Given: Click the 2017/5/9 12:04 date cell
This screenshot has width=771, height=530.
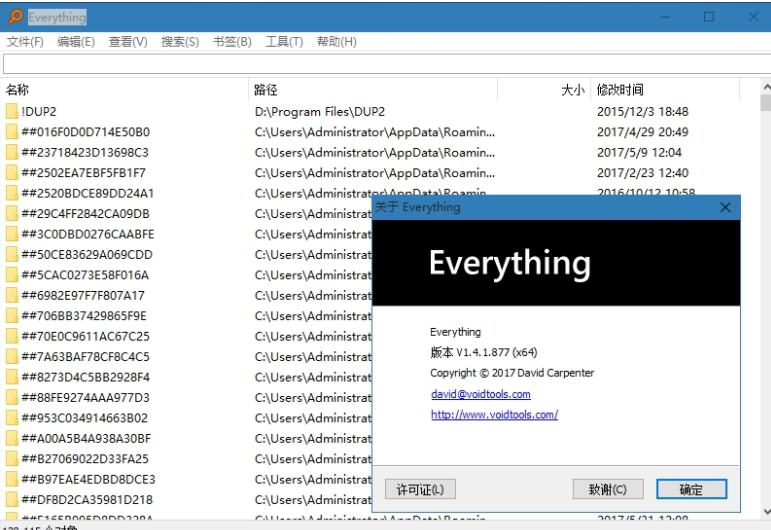Looking at the screenshot, I should tap(639, 152).
